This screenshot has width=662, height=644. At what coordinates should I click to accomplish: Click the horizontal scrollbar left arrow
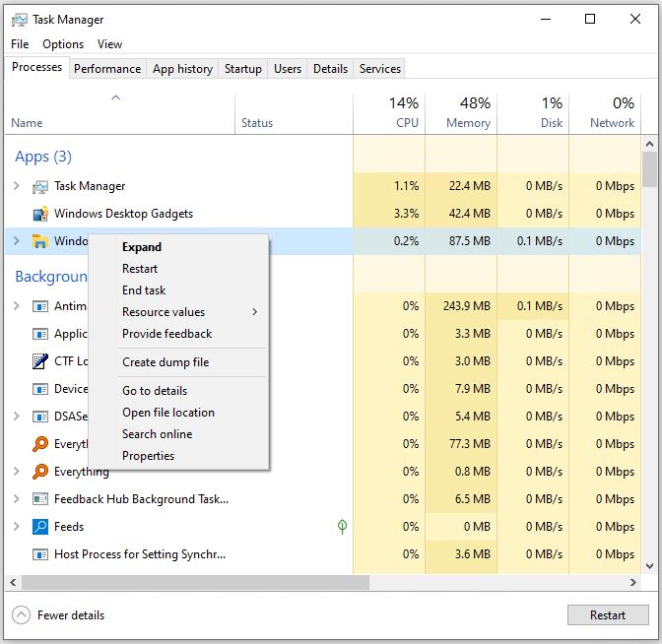click(x=13, y=582)
